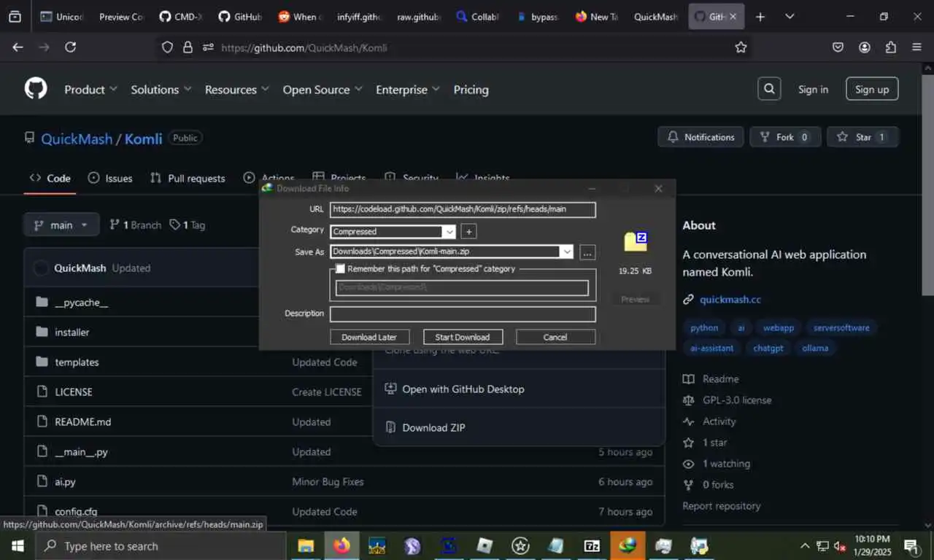Viewport: 934px width, 560px height.
Task: Open Firefox from the taskbar
Action: [x=341, y=545]
